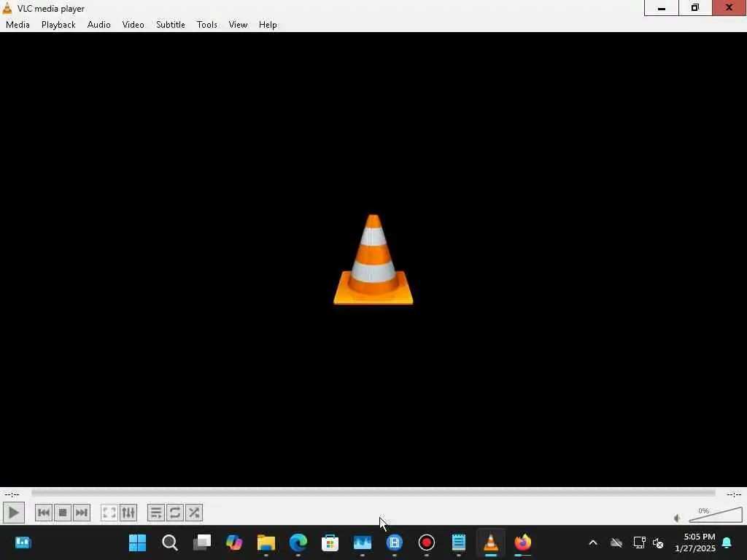The width and height of the screenshot is (747, 560).
Task: Open notifications bell icon
Action: coord(727,542)
